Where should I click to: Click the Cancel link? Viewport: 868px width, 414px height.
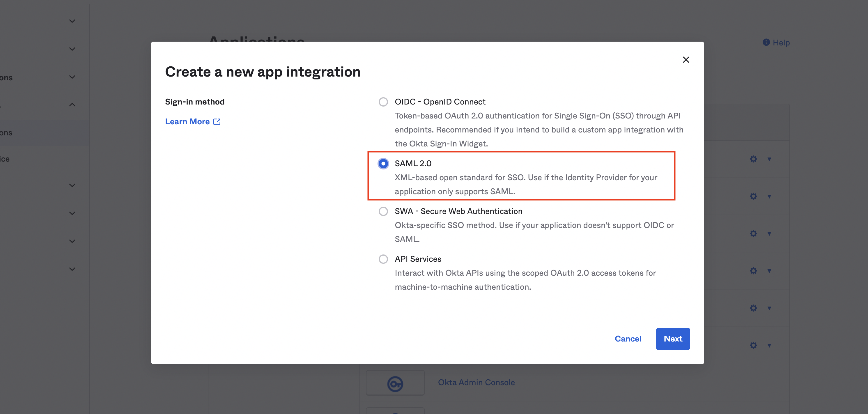pyautogui.click(x=628, y=339)
